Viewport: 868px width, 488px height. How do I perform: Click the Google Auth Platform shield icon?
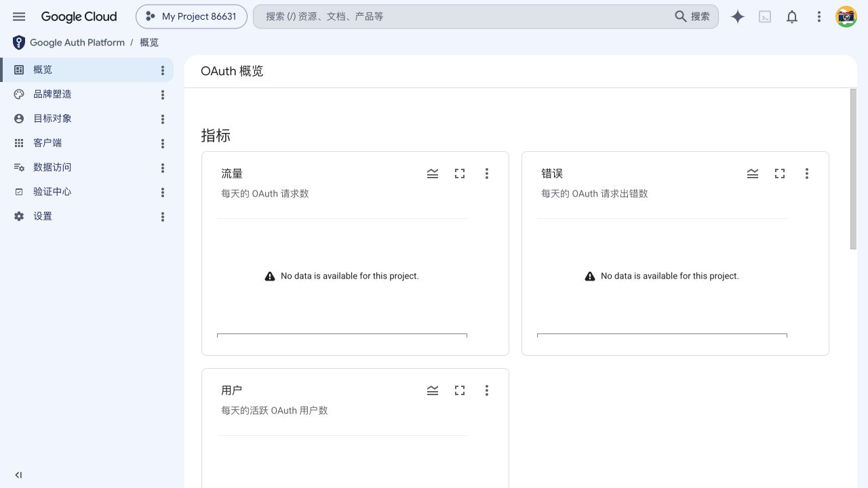point(19,43)
